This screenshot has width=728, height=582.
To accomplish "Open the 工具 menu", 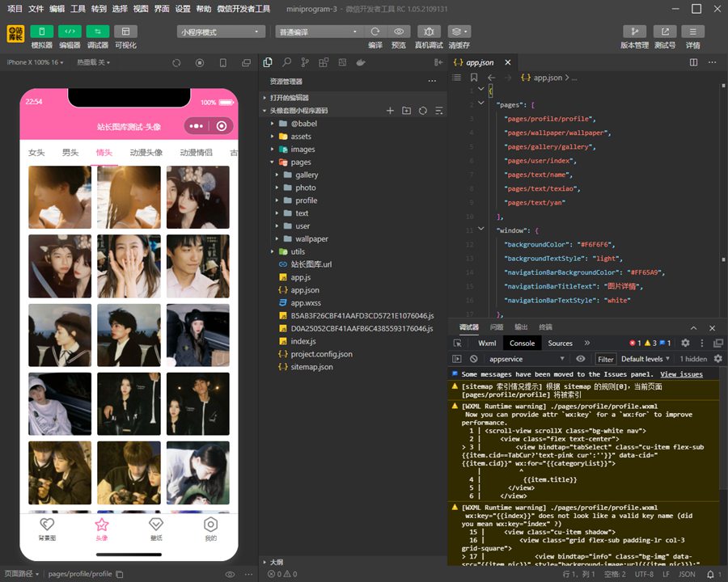I will pos(78,9).
